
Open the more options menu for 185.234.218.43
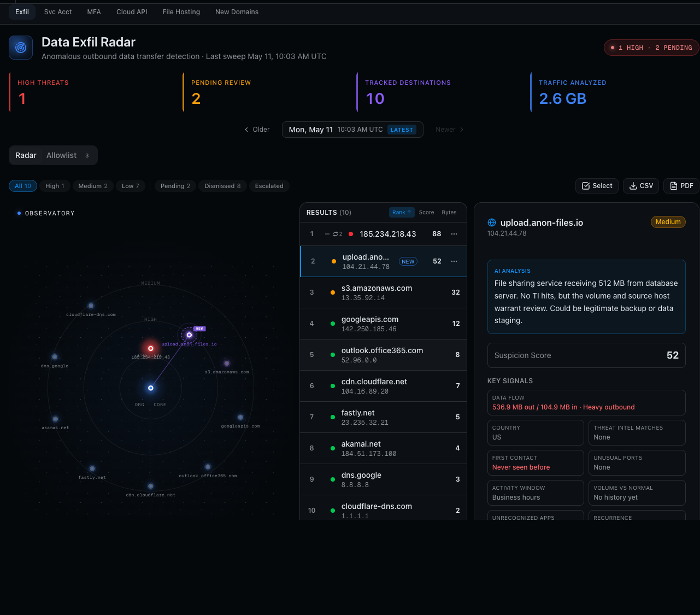tap(454, 234)
